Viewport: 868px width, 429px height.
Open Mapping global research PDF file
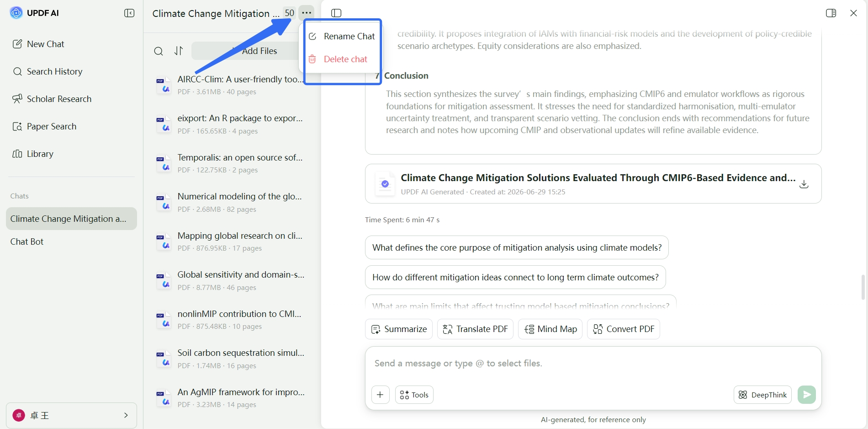(x=231, y=241)
